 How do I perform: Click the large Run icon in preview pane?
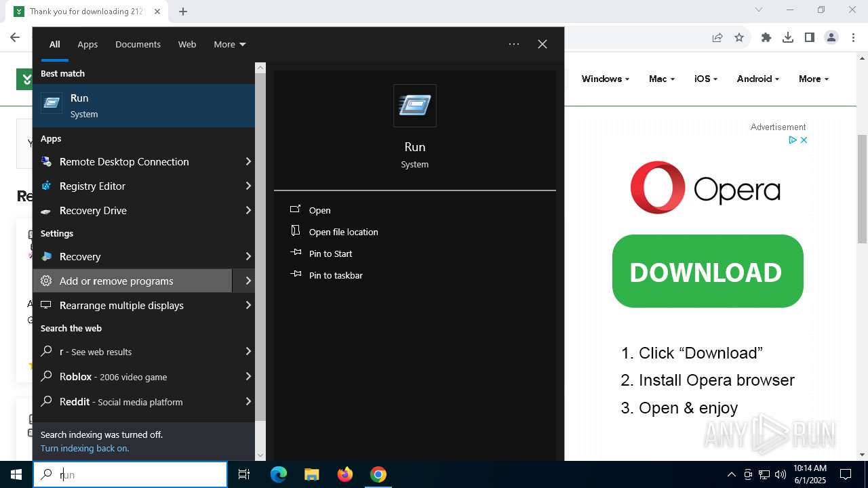415,106
